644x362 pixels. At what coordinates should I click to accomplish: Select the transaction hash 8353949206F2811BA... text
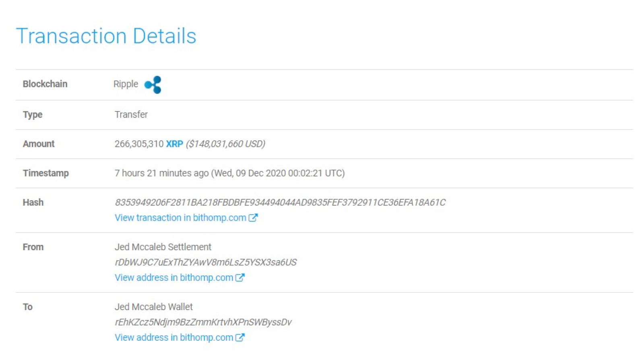click(x=280, y=202)
